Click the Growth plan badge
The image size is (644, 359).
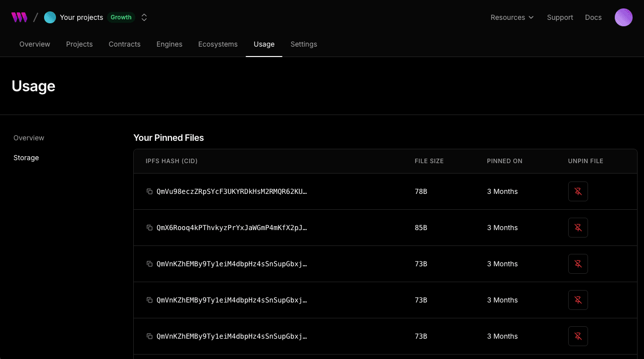tap(121, 17)
